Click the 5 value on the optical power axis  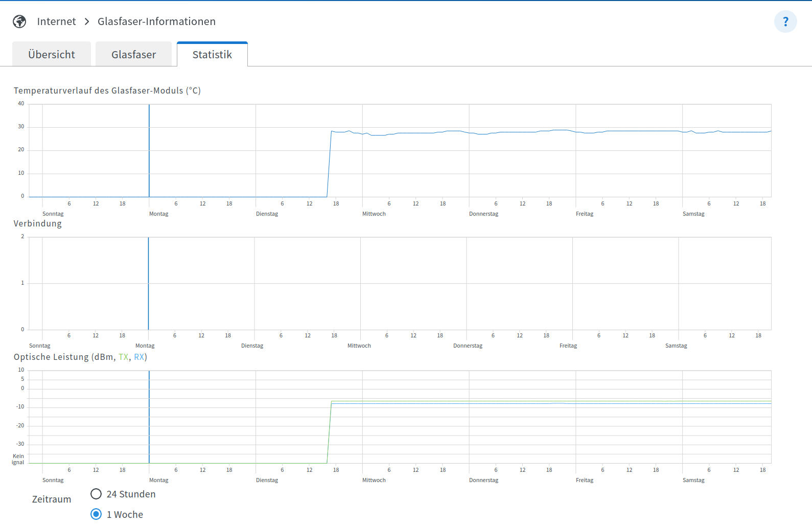click(22, 379)
